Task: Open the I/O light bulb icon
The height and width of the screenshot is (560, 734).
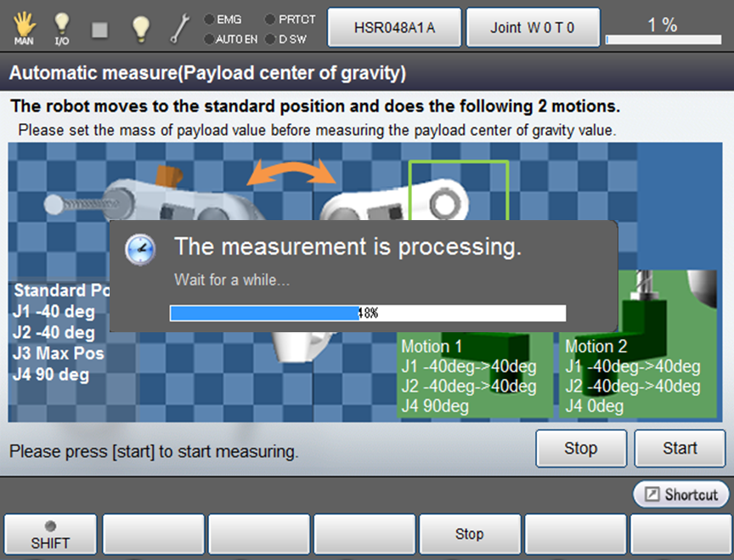Action: pyautogui.click(x=62, y=28)
